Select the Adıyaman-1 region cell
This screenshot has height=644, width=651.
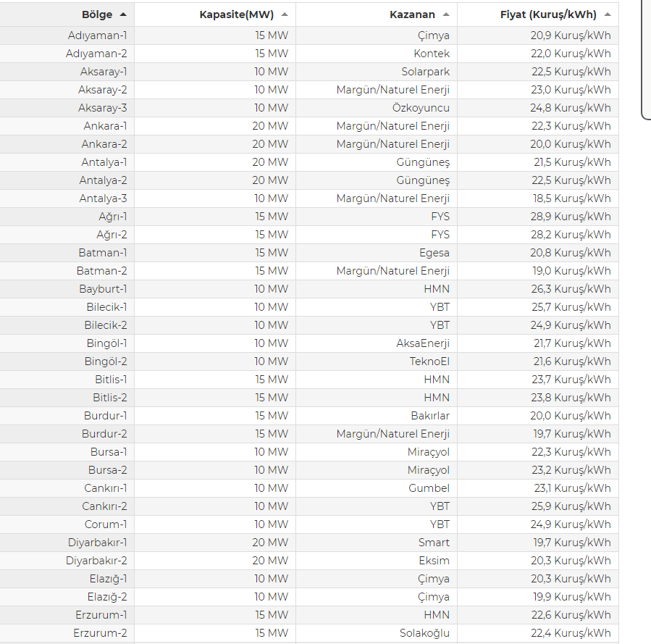pyautogui.click(x=67, y=35)
